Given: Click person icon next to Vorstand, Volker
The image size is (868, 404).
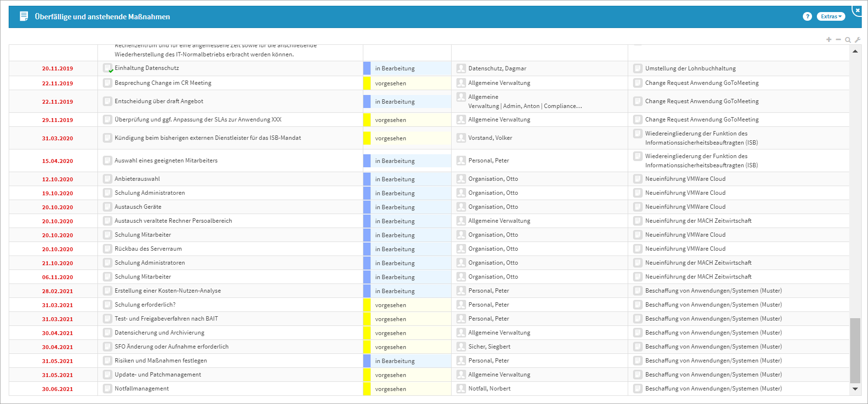Looking at the screenshot, I should (461, 138).
